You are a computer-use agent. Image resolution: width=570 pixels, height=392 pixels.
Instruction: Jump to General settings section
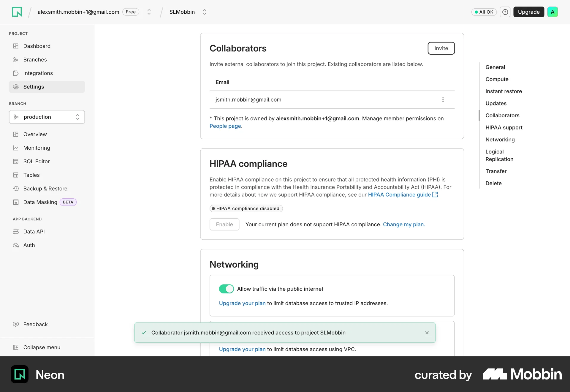[495, 67]
